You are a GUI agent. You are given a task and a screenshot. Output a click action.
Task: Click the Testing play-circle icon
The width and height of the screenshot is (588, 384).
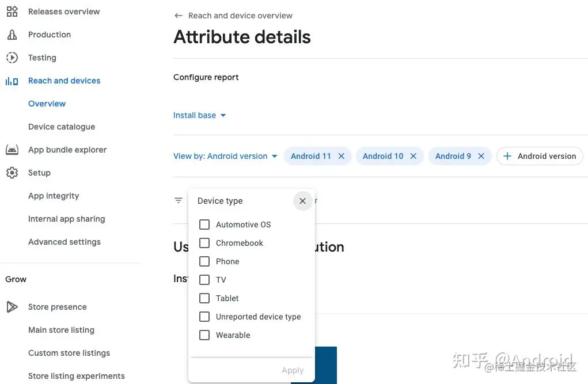[12, 58]
